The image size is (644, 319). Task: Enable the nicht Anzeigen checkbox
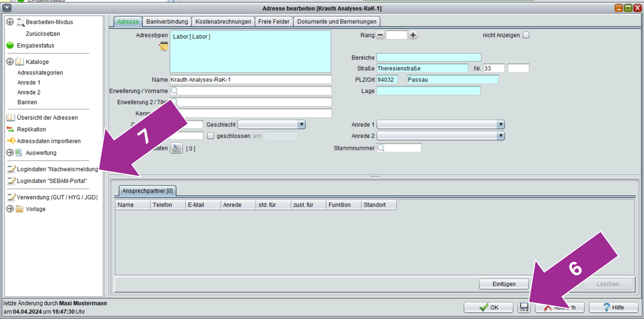click(526, 35)
